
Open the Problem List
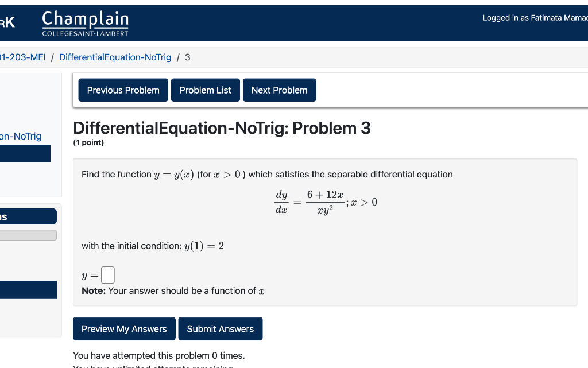[x=205, y=90]
